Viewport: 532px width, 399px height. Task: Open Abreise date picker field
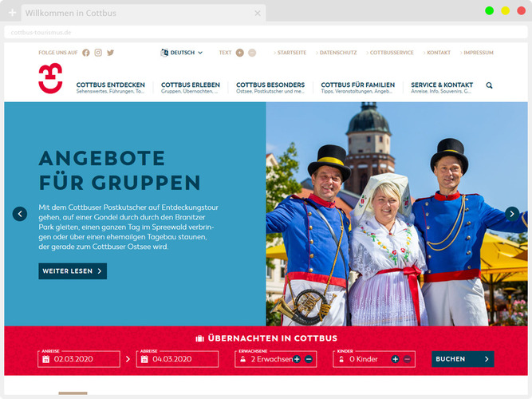pos(178,359)
